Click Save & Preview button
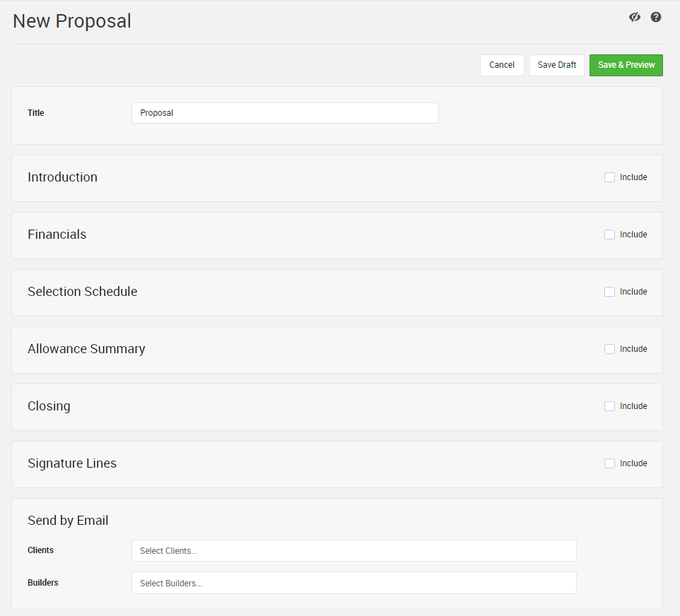Image resolution: width=680 pixels, height=616 pixels. [x=626, y=65]
